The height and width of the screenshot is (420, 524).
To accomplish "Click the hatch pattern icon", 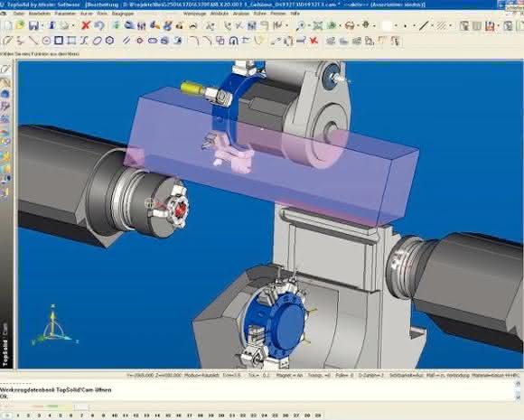I will click(x=442, y=25).
